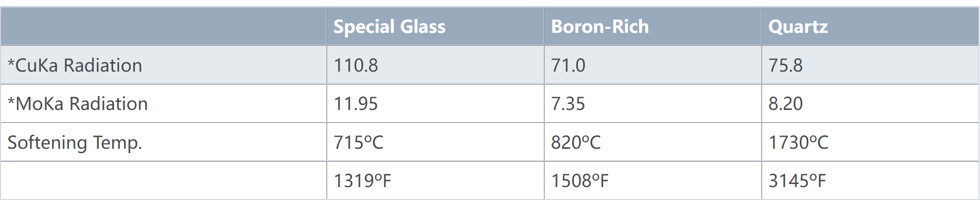Image resolution: width=980 pixels, height=202 pixels.
Task: Click the 1730°C softening temperature cell
Action: [x=870, y=142]
